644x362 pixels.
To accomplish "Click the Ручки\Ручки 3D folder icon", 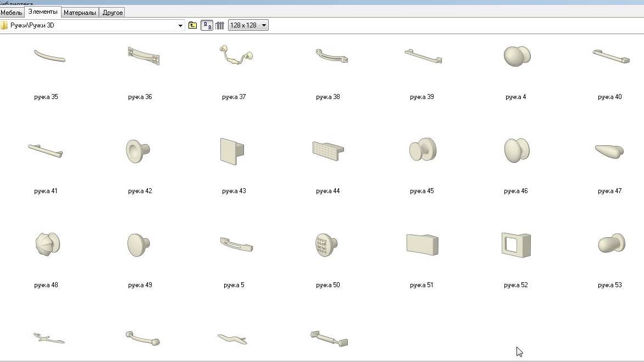I will click(x=4, y=25).
